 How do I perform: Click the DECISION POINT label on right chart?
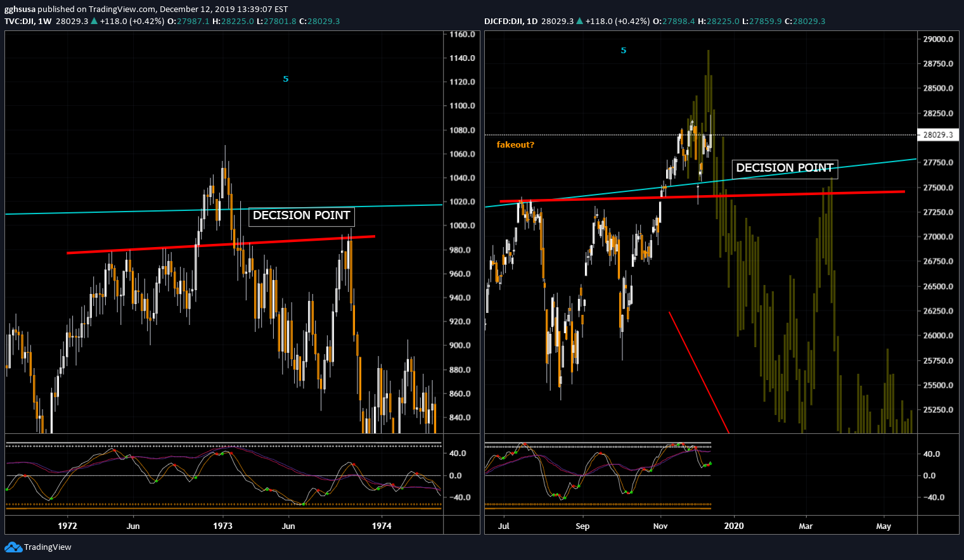point(785,168)
